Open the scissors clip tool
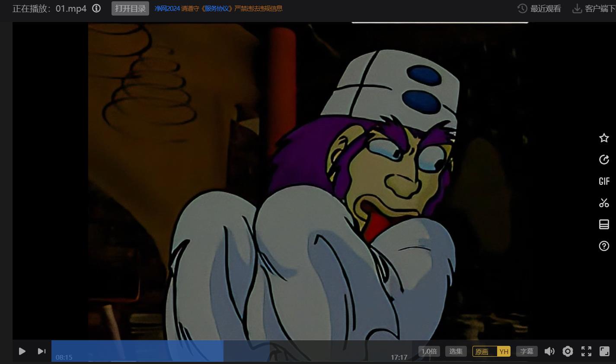 pos(604,203)
